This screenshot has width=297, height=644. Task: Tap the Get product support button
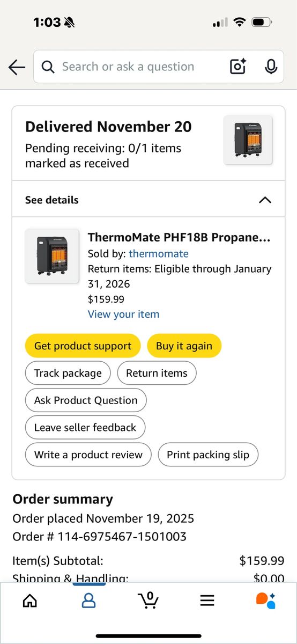click(83, 346)
